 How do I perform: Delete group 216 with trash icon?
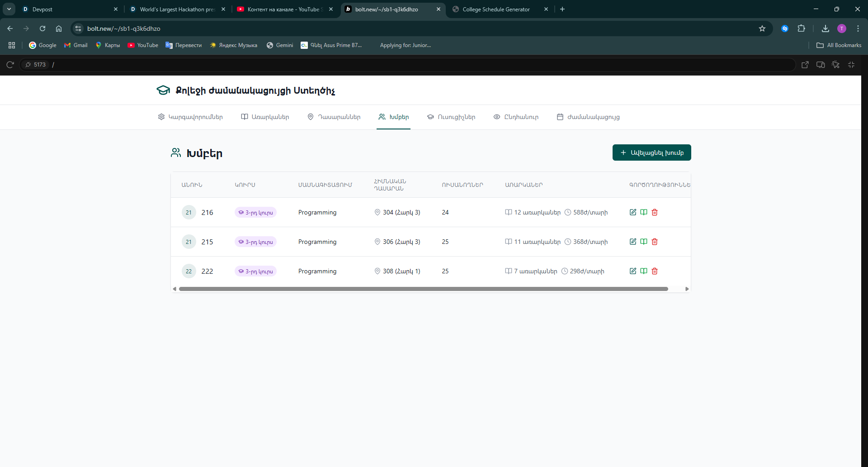pyautogui.click(x=655, y=212)
